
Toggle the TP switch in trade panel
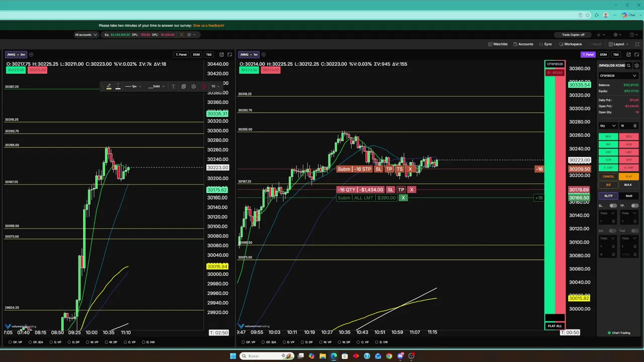coord(634,206)
